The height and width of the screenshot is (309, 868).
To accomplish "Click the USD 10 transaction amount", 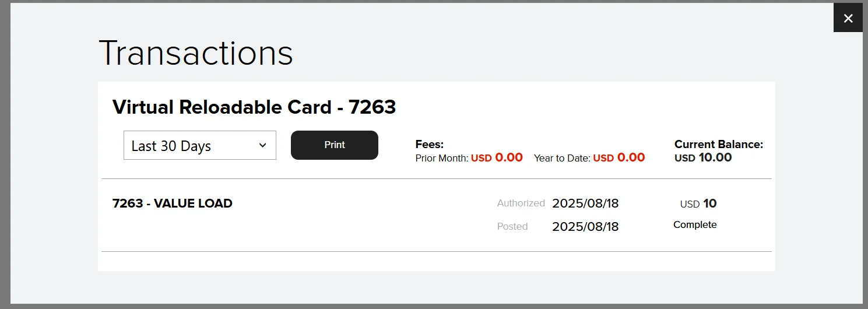I will tap(698, 203).
